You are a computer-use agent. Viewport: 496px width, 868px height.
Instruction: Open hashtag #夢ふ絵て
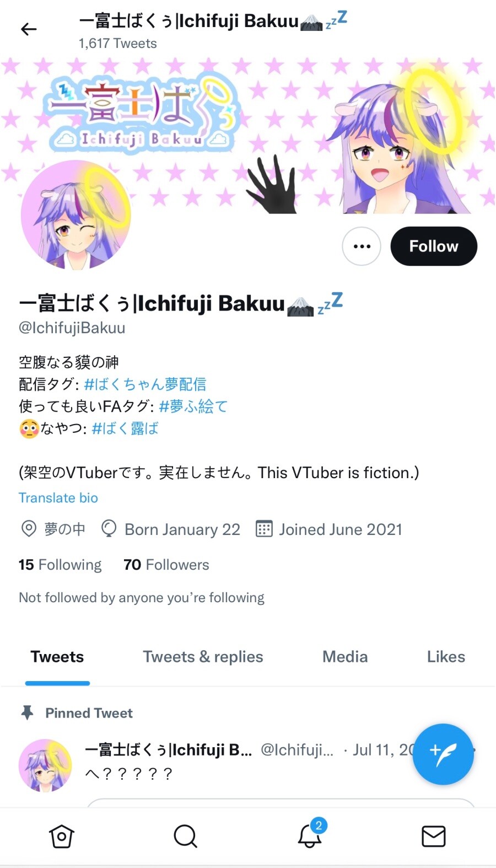tap(193, 406)
